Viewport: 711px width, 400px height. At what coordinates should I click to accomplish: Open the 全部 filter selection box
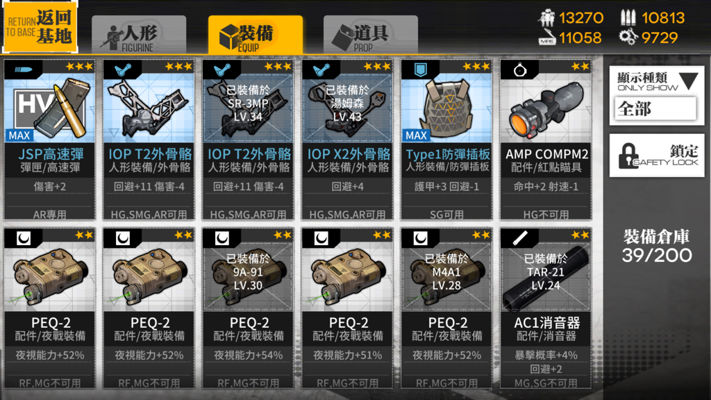(656, 109)
